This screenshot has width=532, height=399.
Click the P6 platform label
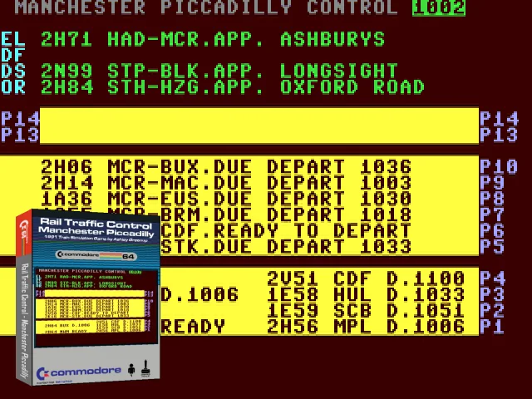pos(492,230)
